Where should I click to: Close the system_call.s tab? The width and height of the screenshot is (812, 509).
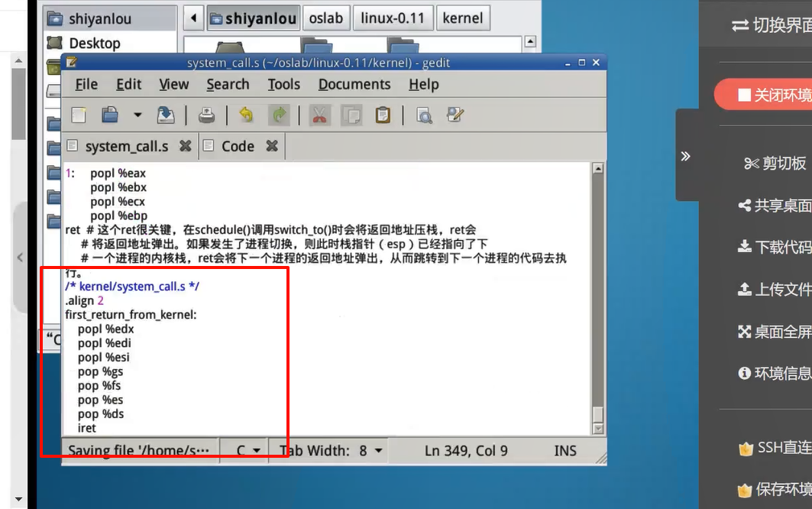[185, 146]
